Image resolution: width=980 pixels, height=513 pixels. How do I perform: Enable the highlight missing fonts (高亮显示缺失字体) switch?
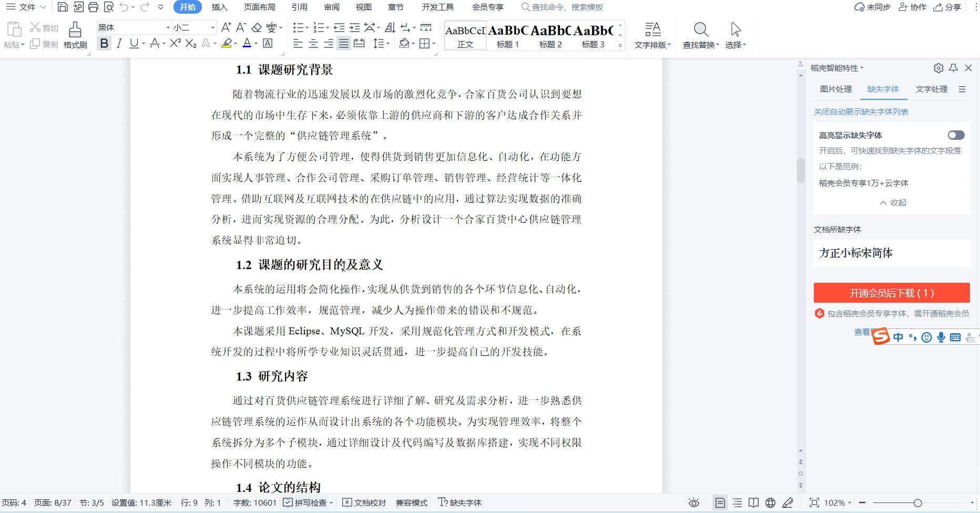(x=956, y=135)
